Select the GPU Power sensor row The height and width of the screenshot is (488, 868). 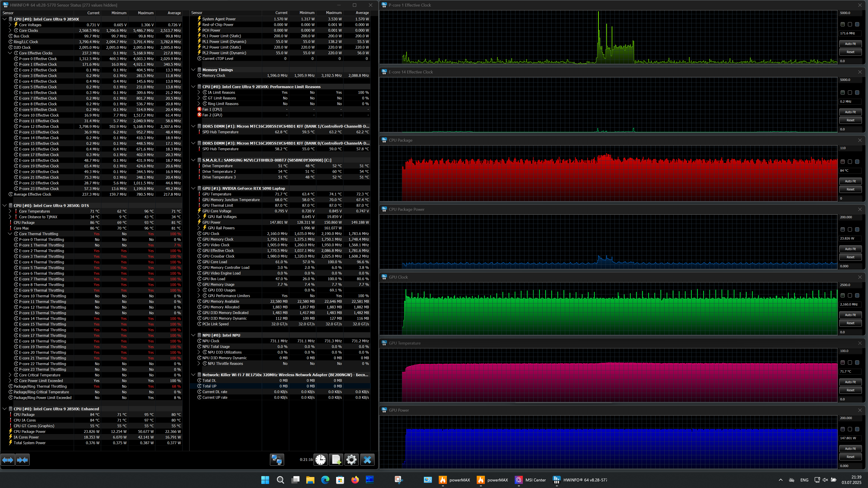212,222
